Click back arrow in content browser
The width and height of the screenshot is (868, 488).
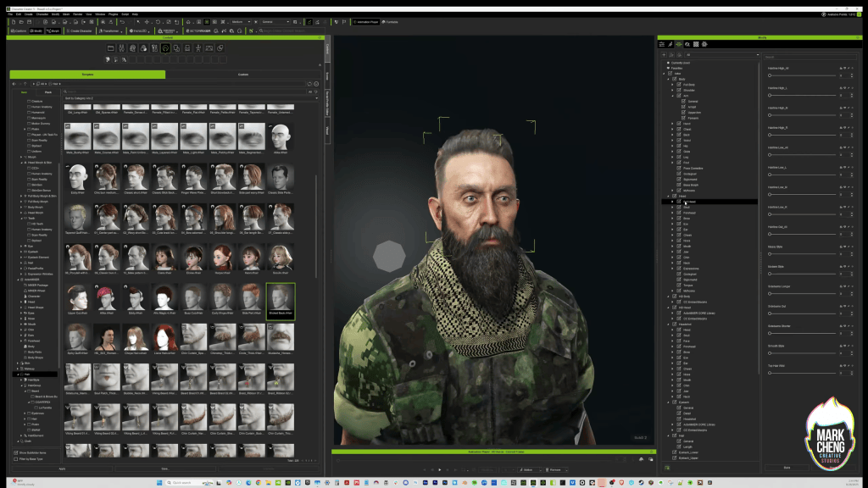click(x=14, y=84)
